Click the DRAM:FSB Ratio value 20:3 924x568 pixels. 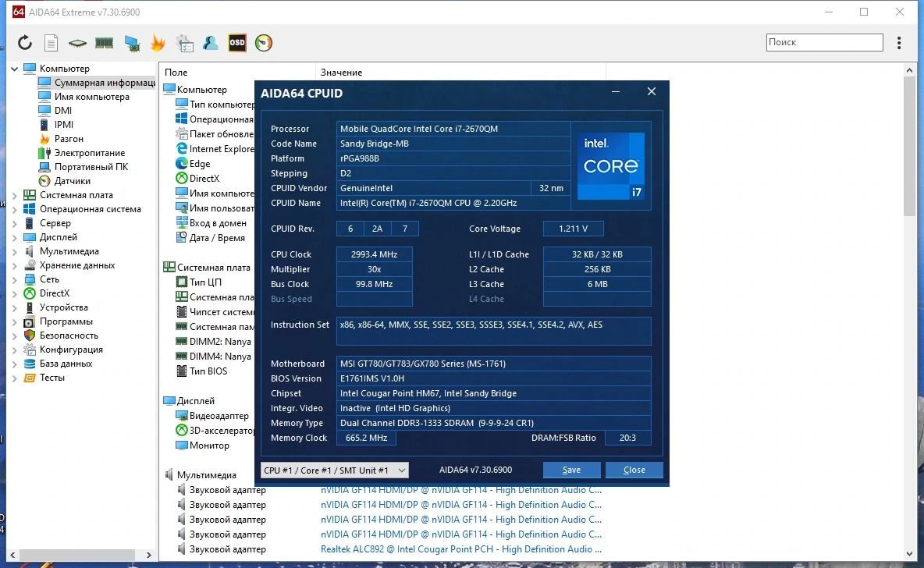coord(627,438)
